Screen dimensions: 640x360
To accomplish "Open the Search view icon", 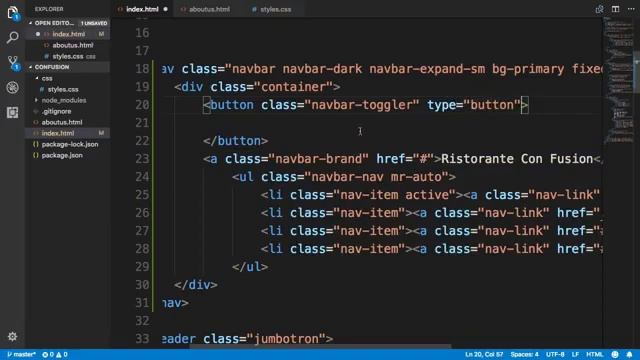I will coord(13,38).
